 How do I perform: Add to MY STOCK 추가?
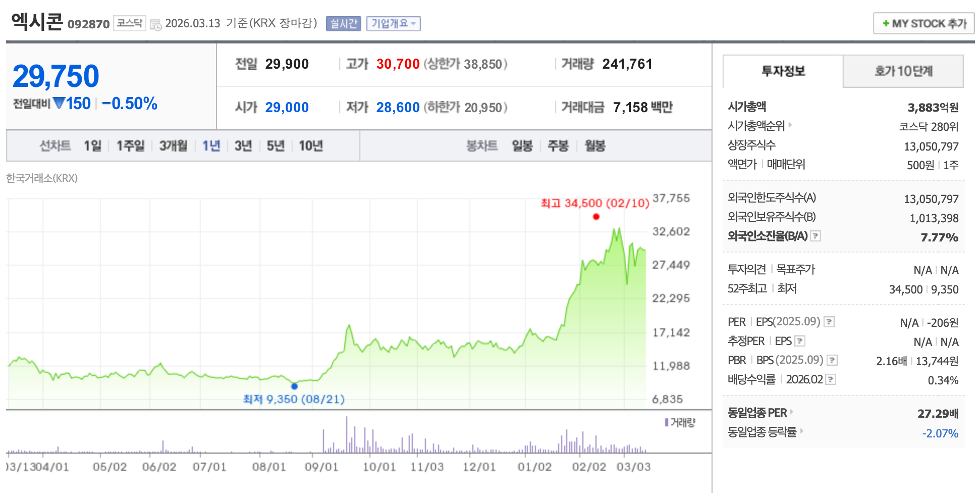(x=923, y=23)
